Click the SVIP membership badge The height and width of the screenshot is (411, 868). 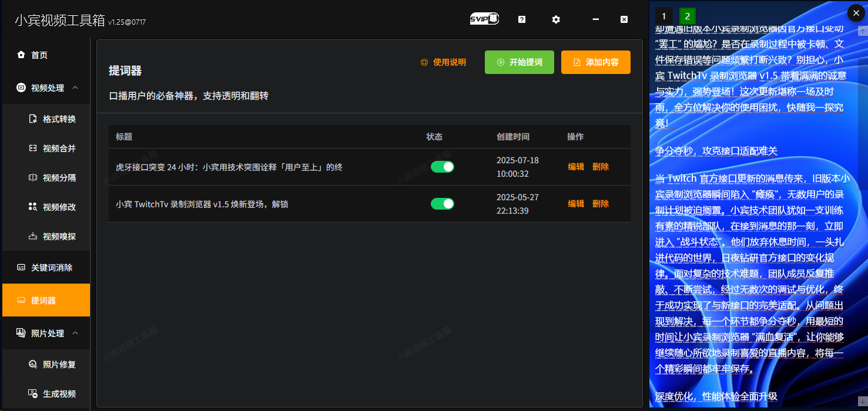click(x=484, y=18)
